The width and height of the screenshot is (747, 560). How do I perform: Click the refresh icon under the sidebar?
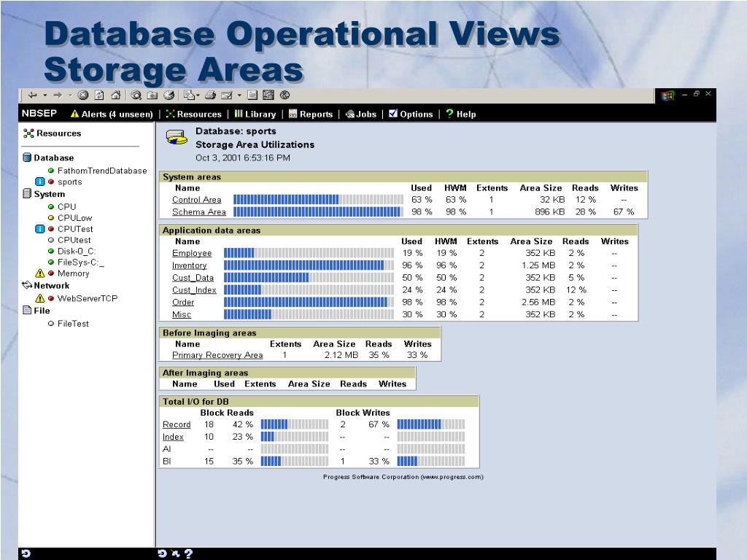click(x=26, y=553)
